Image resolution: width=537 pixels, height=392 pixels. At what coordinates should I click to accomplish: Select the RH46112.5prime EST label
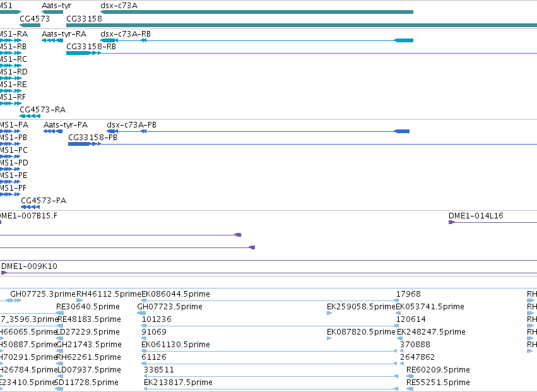pos(109,294)
